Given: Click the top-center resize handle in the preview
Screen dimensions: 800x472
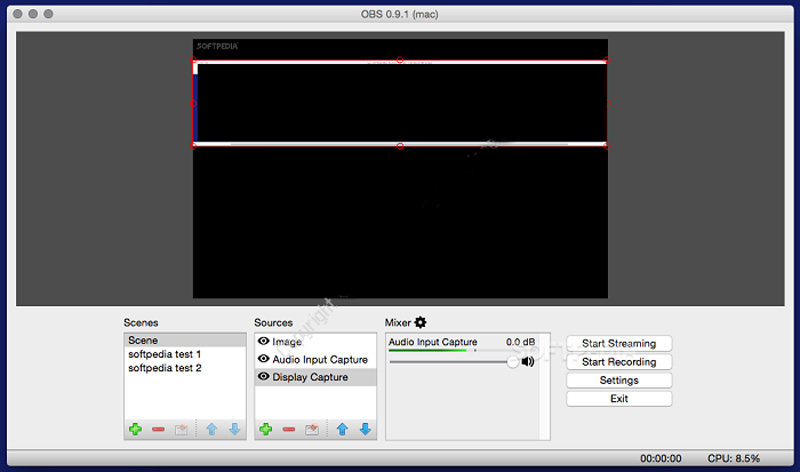Looking at the screenshot, I should (400, 61).
